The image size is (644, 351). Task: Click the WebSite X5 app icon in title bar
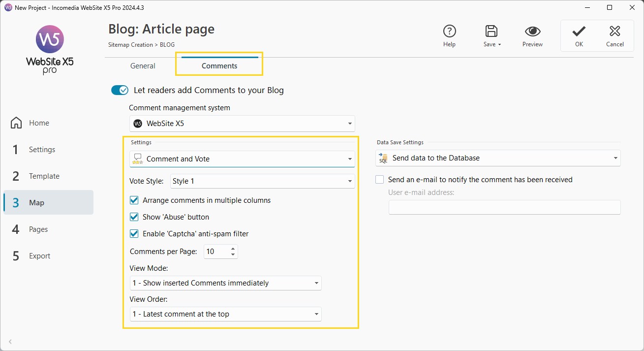click(x=8, y=8)
